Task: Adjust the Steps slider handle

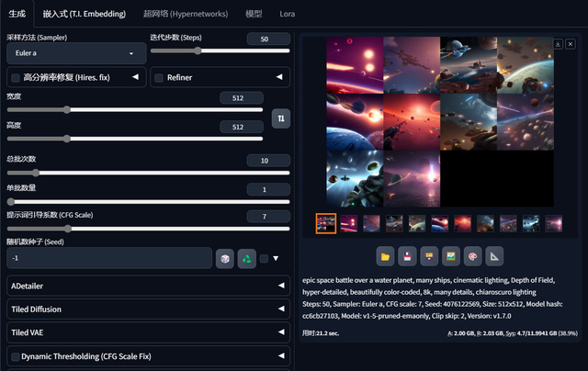Action: point(198,51)
